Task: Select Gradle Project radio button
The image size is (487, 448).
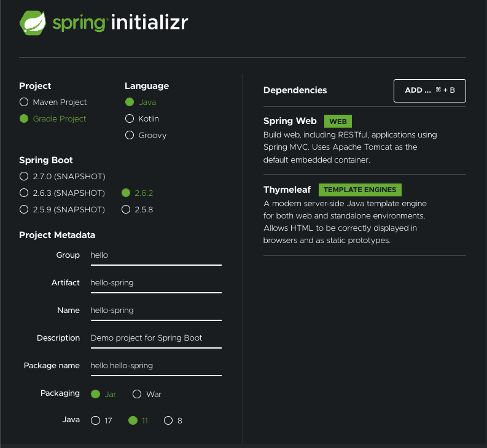Action: (x=24, y=118)
